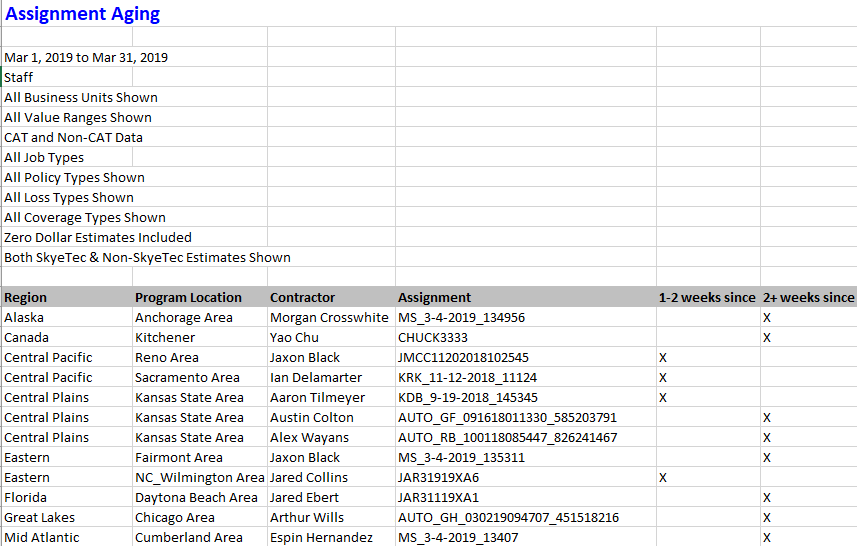Viewport: 857px width, 546px height.
Task: Select the Mar 1, 2019 date range cell
Action: pos(86,57)
